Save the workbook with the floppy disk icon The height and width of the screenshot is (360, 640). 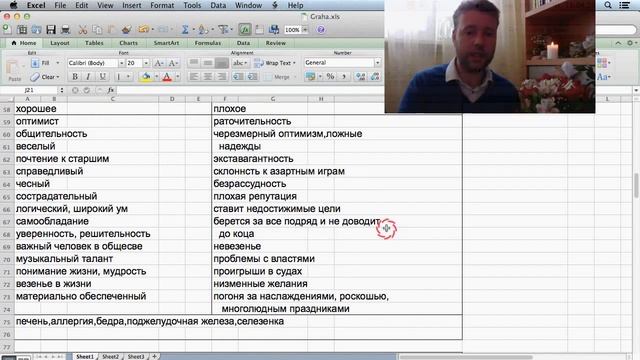[x=51, y=29]
